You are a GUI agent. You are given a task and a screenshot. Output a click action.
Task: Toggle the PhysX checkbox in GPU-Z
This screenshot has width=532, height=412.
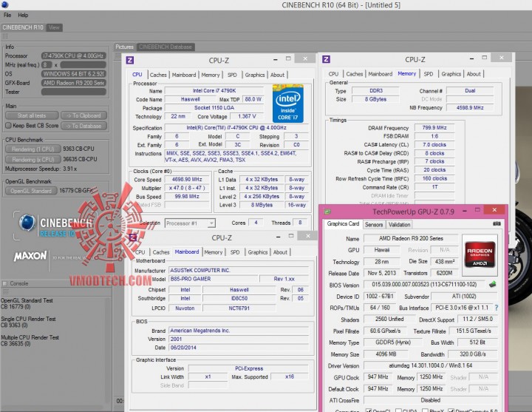coord(424,411)
